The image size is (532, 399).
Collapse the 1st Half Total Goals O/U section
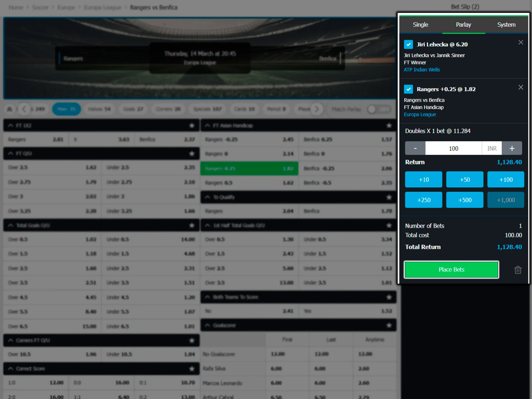pos(207,225)
